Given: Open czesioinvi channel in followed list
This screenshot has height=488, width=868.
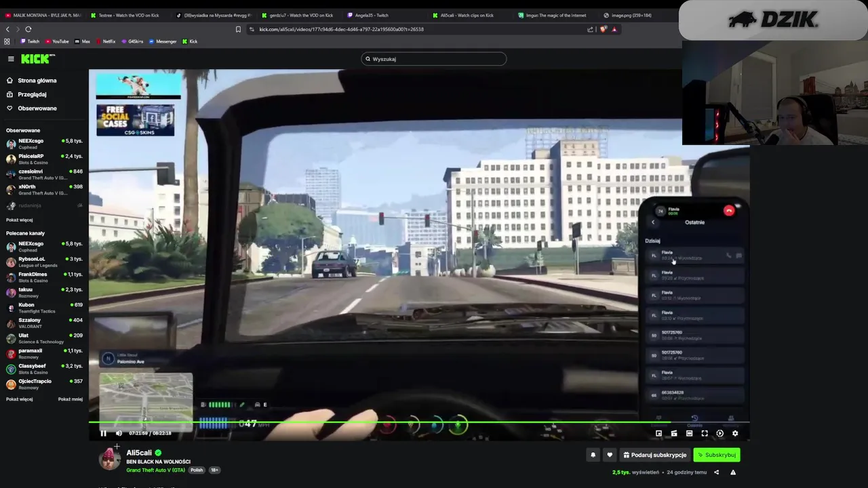Looking at the screenshot, I should (x=44, y=174).
